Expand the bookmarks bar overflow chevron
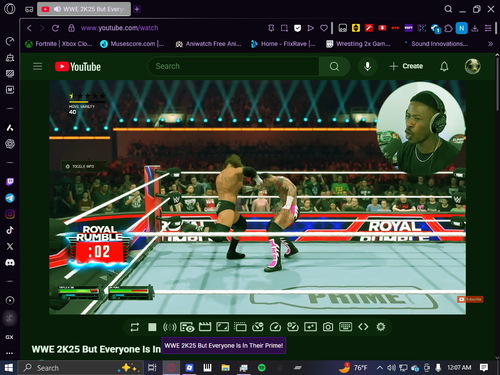Screen dimensions: 500x375 (x=490, y=44)
